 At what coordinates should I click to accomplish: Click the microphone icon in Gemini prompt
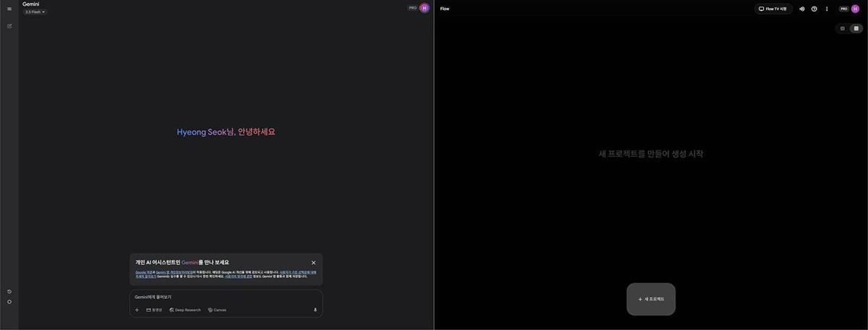(315, 310)
